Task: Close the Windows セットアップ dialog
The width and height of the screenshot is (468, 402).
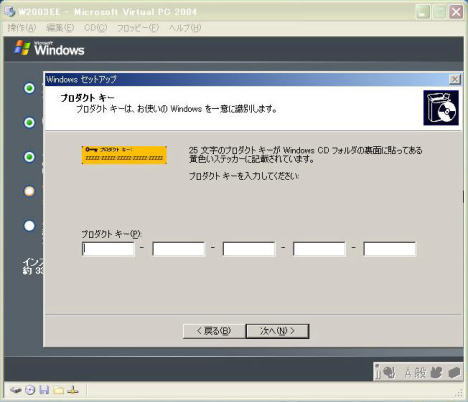Action: click(454, 79)
